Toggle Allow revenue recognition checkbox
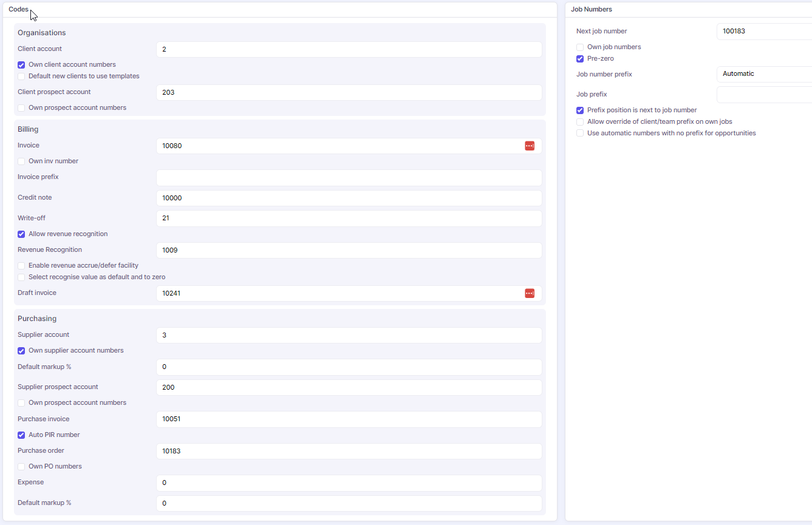 click(x=21, y=234)
